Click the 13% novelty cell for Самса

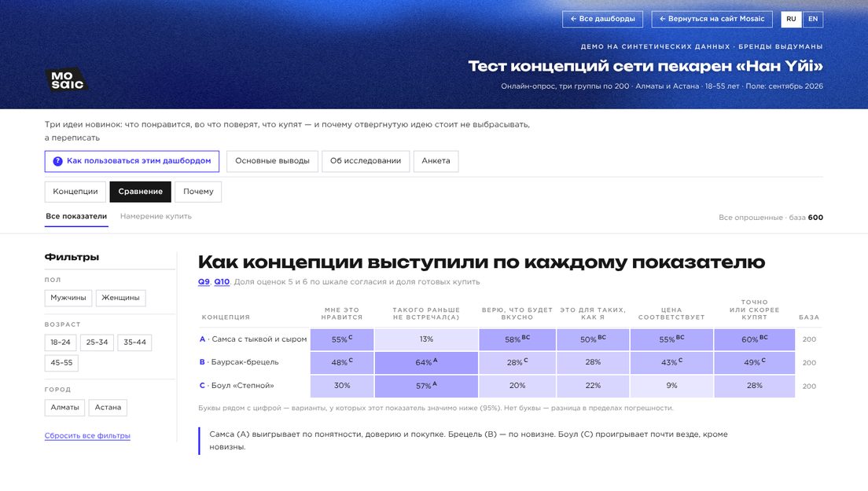426,339
